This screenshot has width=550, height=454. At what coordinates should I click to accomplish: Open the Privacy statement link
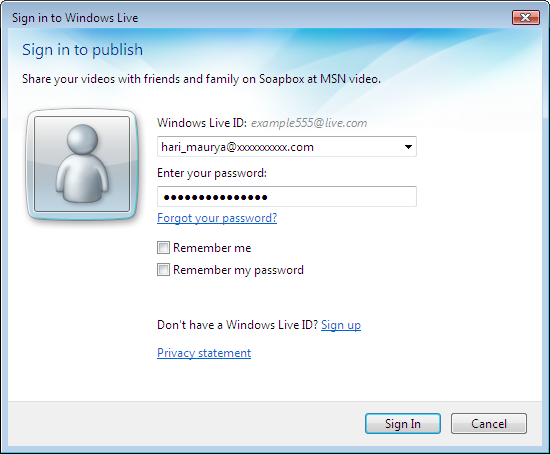204,353
